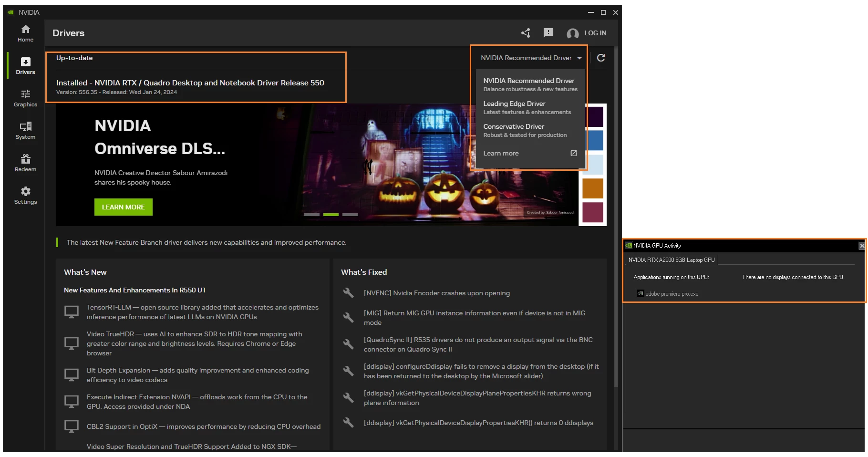Click the What's New heading

[85, 272]
